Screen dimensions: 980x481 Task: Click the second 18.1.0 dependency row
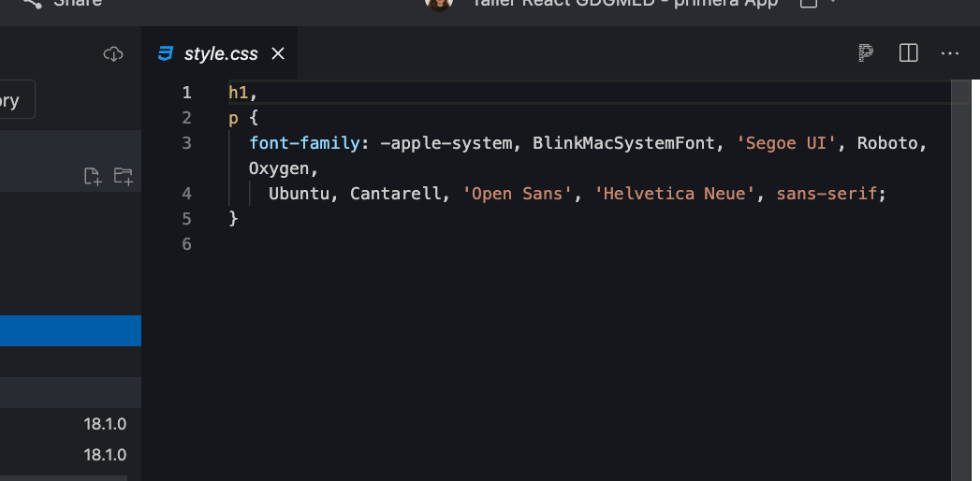70,455
